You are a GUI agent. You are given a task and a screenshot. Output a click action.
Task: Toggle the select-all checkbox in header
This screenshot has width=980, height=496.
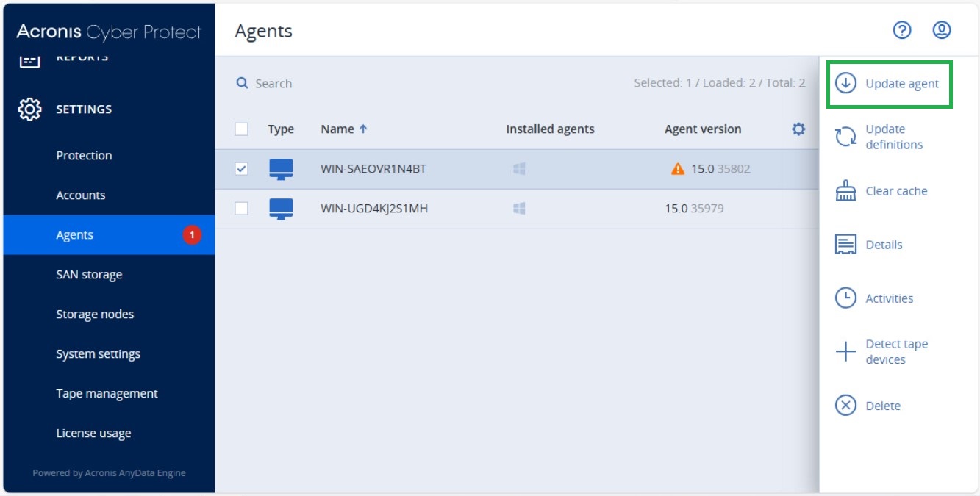(x=240, y=128)
